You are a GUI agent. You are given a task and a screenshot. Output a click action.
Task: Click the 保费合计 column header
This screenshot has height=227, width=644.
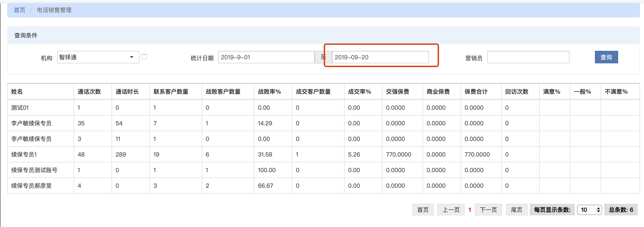pos(476,92)
